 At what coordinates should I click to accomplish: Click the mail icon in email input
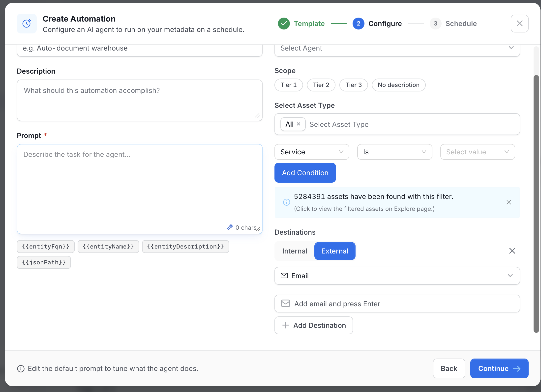[x=286, y=303]
